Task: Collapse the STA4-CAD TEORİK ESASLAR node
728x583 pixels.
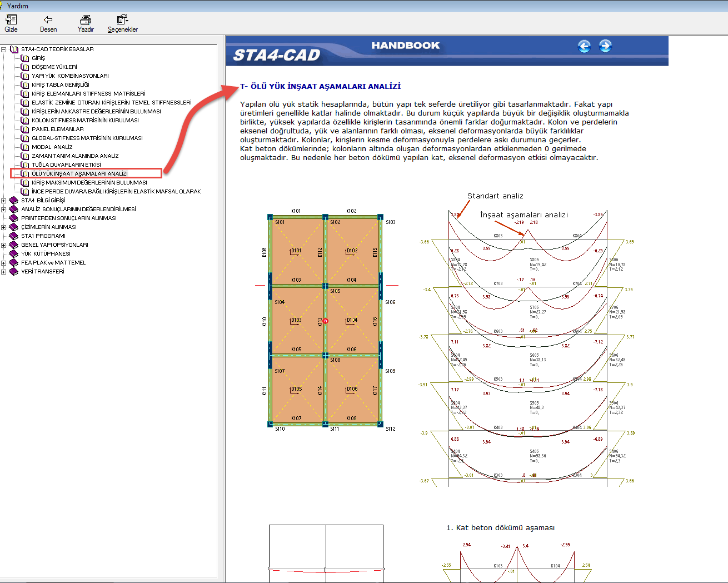Action: [x=4, y=49]
